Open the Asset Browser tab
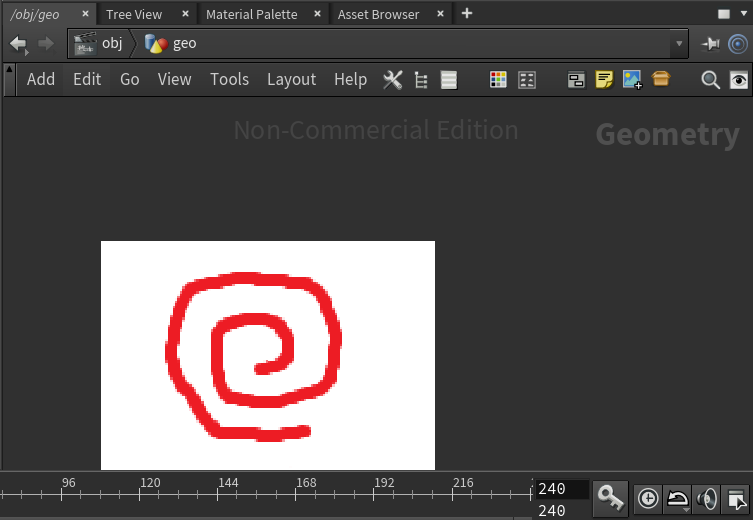This screenshot has height=520, width=753. 378,14
